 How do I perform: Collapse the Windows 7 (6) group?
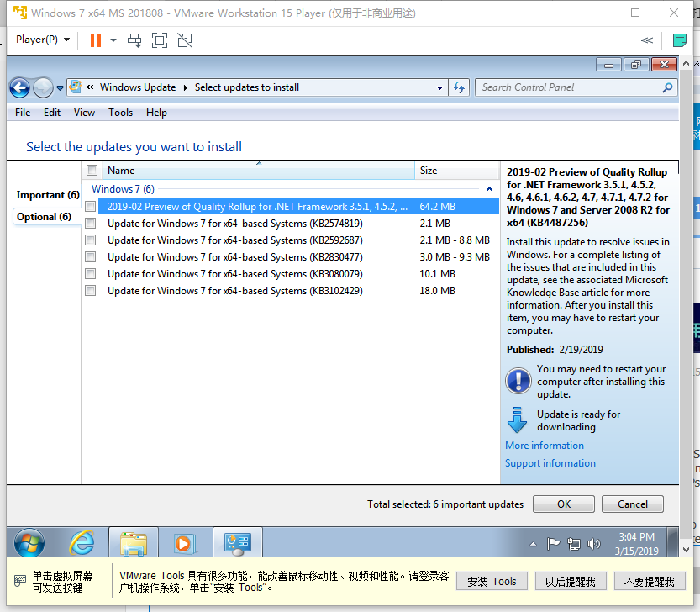489,189
